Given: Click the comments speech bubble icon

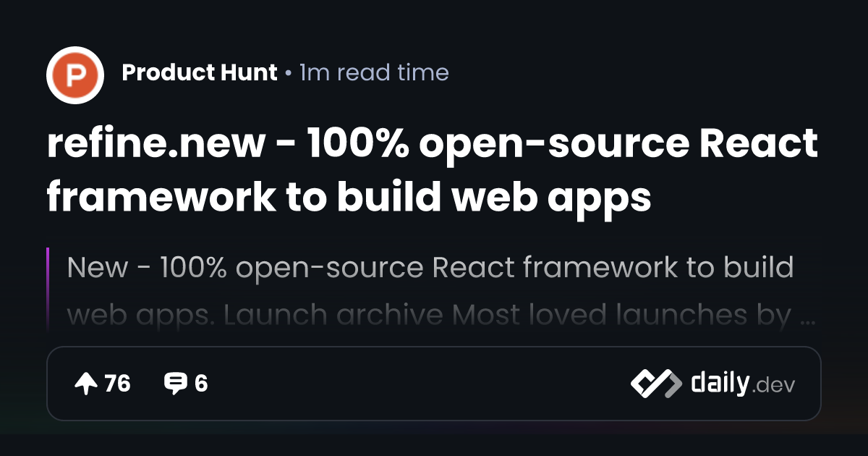Looking at the screenshot, I should [x=175, y=384].
